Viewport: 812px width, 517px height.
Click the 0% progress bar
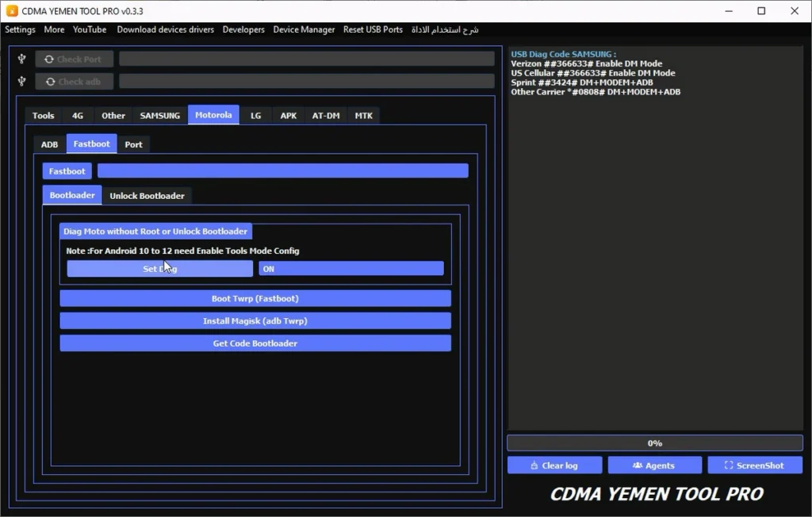[x=654, y=443]
